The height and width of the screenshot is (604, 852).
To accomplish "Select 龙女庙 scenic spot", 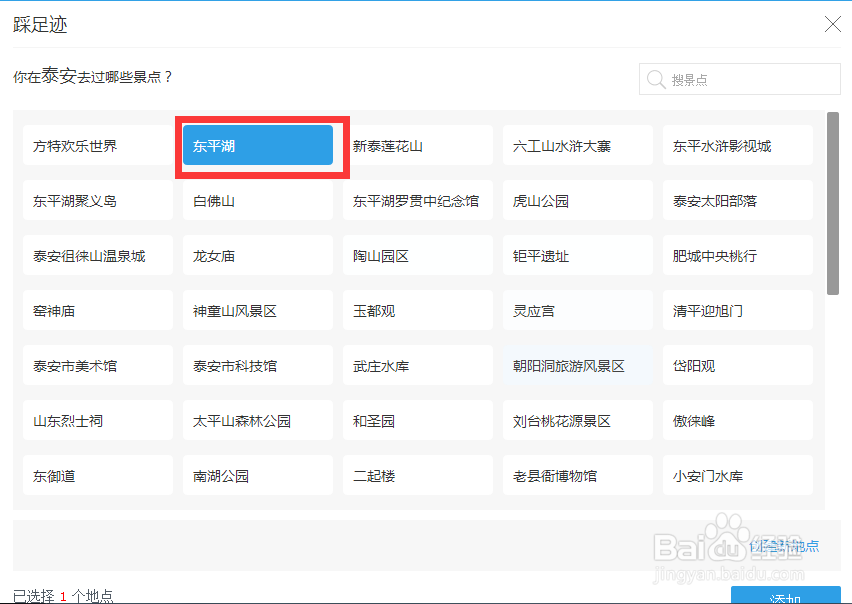I will pos(257,255).
